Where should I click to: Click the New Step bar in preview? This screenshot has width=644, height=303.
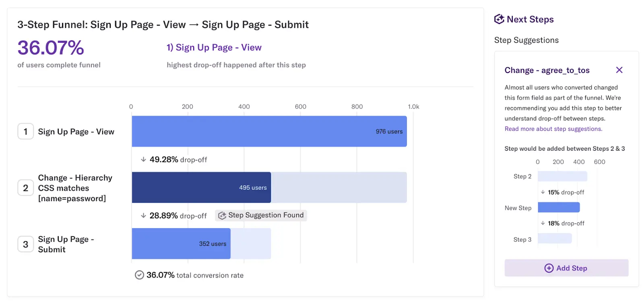point(559,208)
